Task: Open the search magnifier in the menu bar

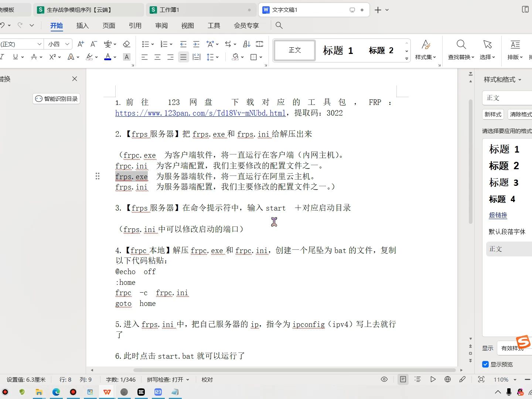Action: coord(279,25)
